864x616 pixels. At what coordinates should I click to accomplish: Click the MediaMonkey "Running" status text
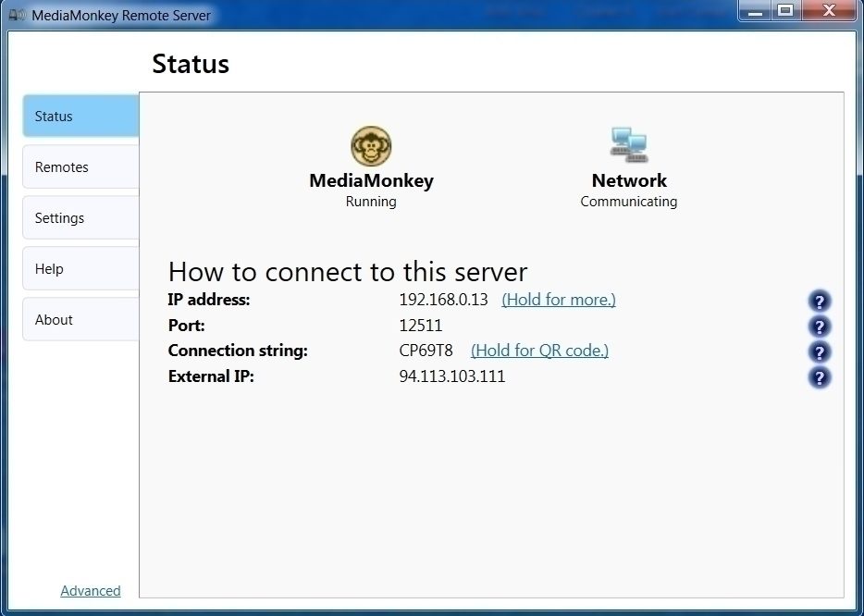coord(371,202)
